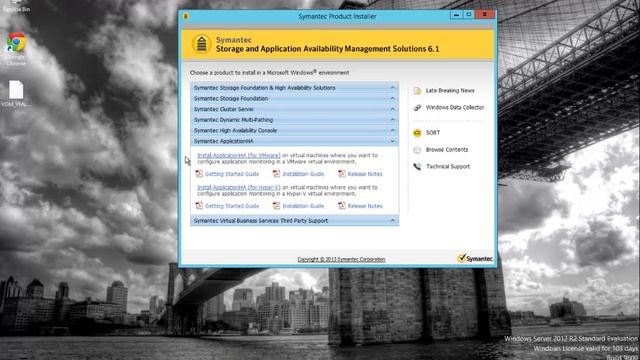Click the installer title bar app icon
640x360 pixels.
tap(186, 16)
